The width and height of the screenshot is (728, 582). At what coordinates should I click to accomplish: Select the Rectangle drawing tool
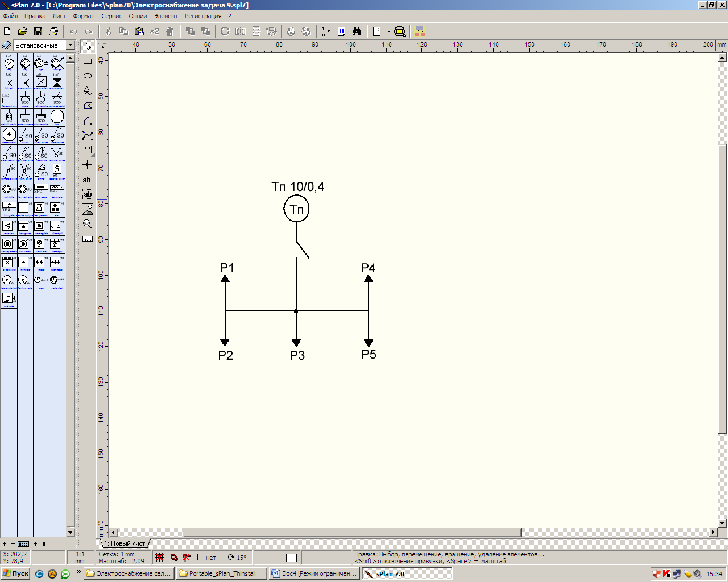pyautogui.click(x=88, y=61)
